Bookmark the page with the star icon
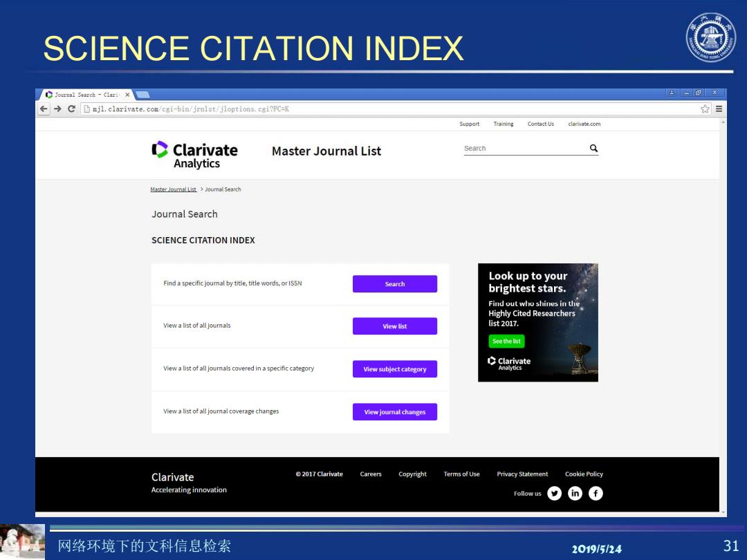Viewport: 747px width, 560px height. [705, 109]
